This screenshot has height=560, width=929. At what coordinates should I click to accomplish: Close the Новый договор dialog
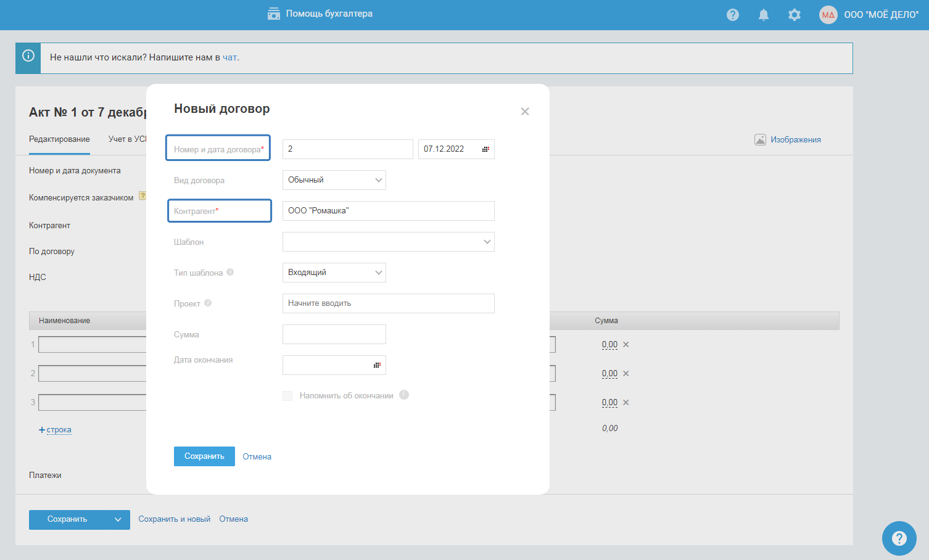pos(525,112)
